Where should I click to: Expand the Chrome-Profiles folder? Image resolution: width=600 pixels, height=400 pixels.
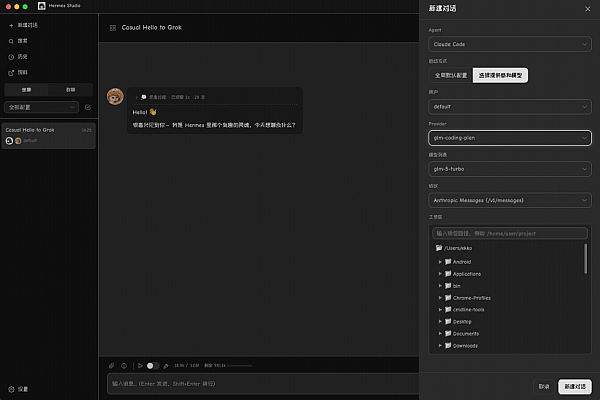click(x=440, y=297)
